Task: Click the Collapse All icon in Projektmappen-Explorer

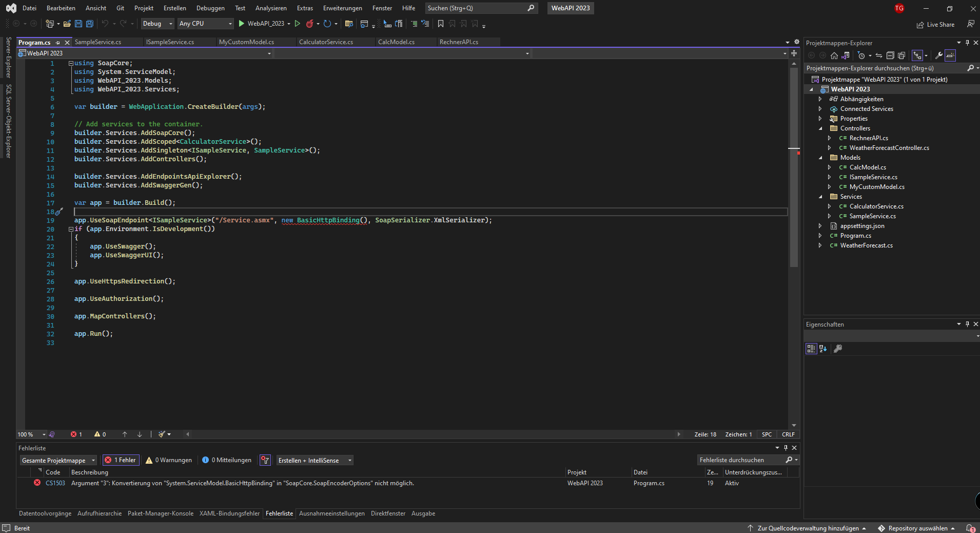Action: pos(890,55)
